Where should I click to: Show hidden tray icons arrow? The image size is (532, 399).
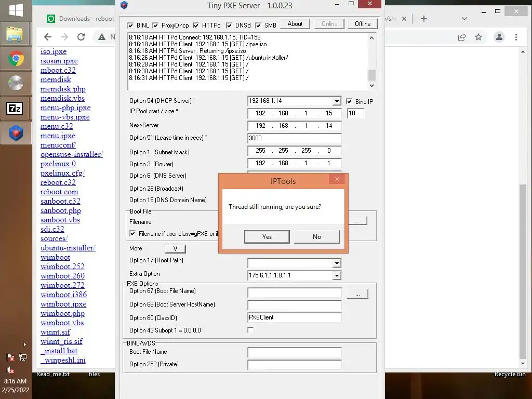tap(24, 345)
